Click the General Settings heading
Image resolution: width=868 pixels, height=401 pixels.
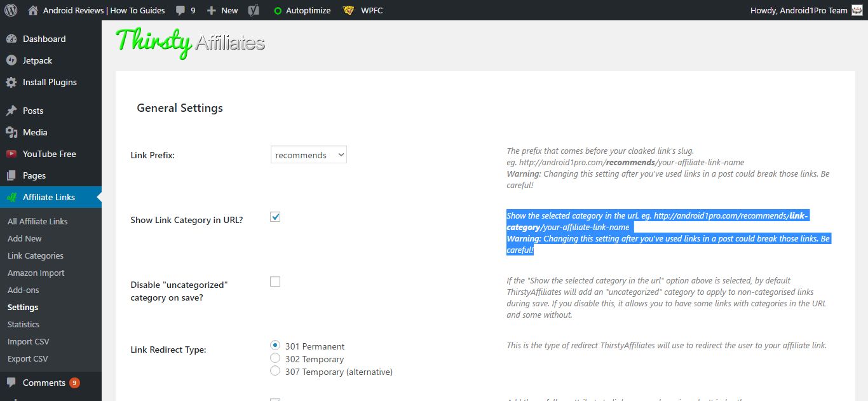tap(180, 108)
